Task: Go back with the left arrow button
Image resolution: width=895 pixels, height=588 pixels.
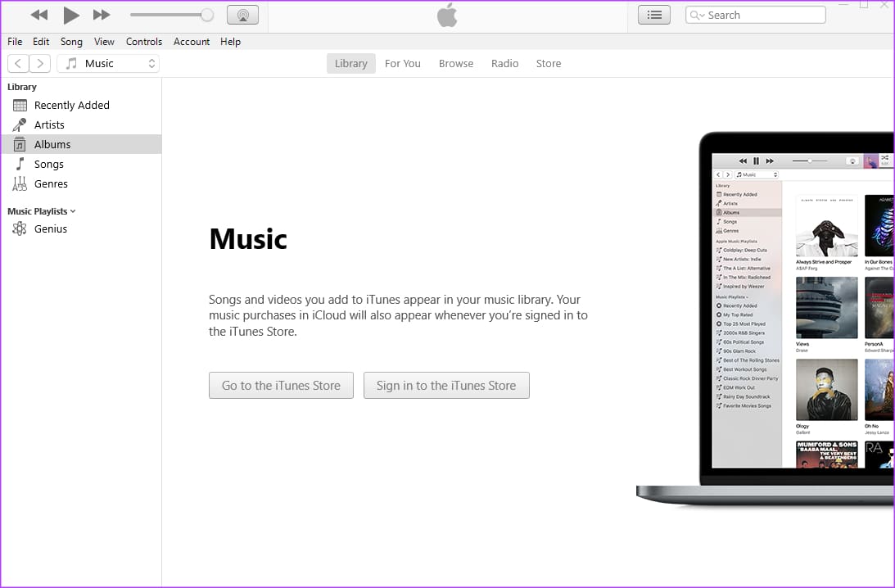Action: pyautogui.click(x=18, y=63)
